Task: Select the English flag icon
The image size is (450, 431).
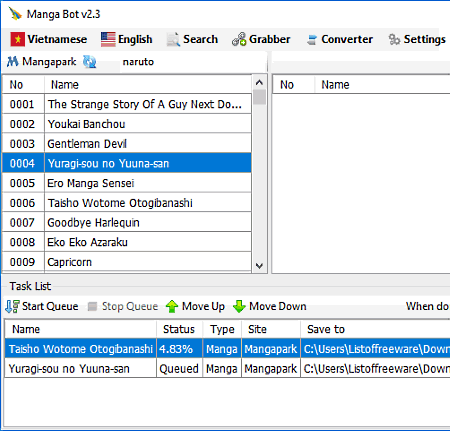Action: coord(108,39)
